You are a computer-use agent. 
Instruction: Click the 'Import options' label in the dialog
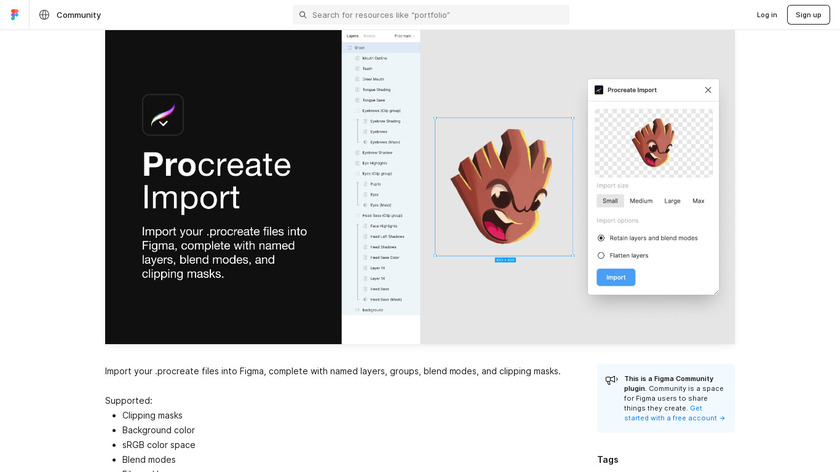(617, 221)
